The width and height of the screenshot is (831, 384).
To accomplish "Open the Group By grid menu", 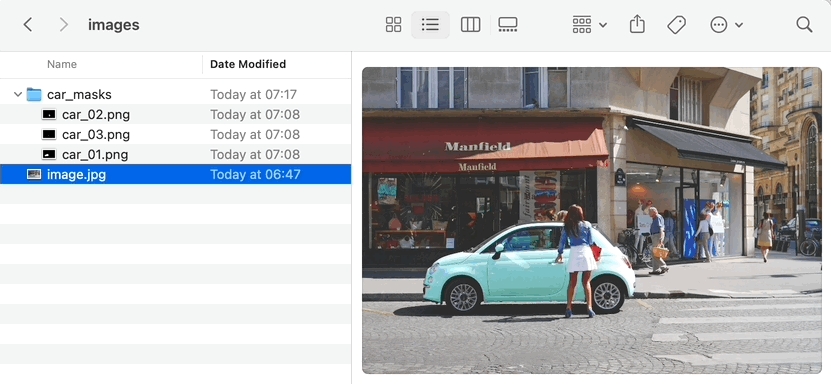I will click(x=589, y=24).
